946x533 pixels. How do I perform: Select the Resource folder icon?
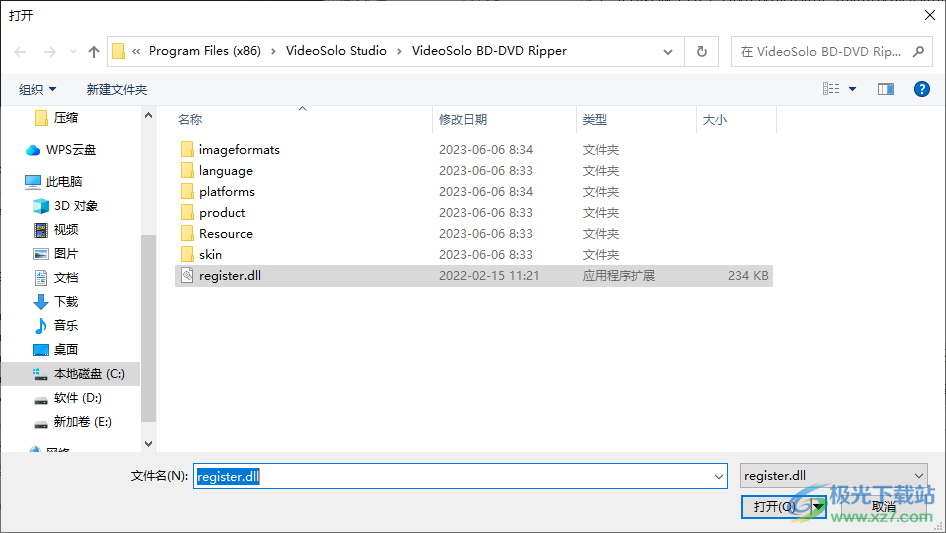pos(187,234)
